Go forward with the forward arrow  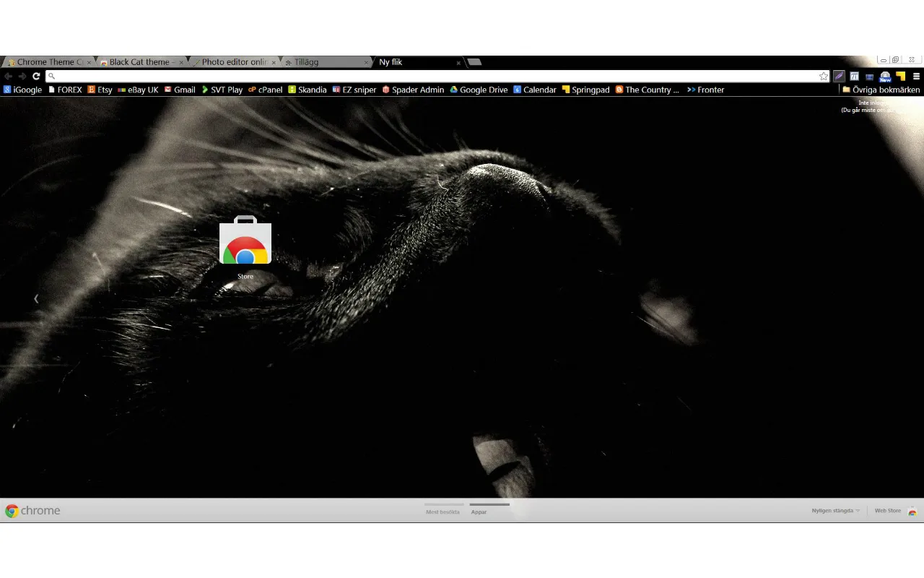[22, 76]
